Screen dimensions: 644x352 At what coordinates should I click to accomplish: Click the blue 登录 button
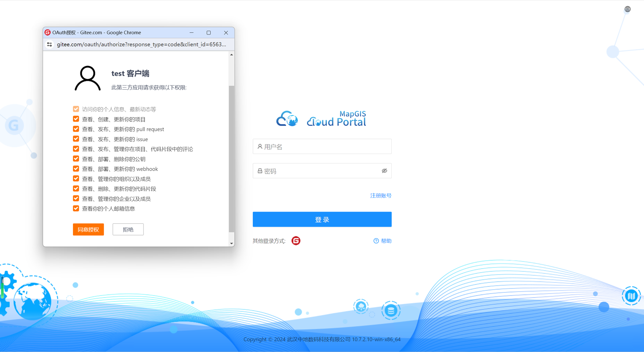[x=322, y=219]
